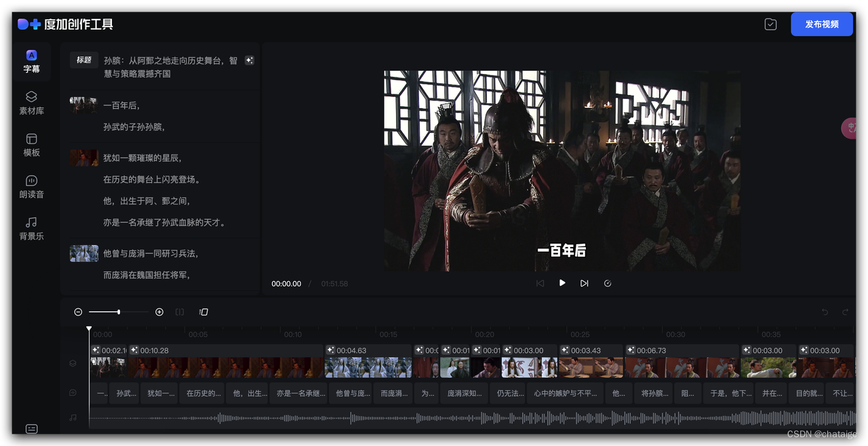The width and height of the screenshot is (868, 446).
Task: Open the 背景乐 background music tab
Action: pyautogui.click(x=31, y=229)
